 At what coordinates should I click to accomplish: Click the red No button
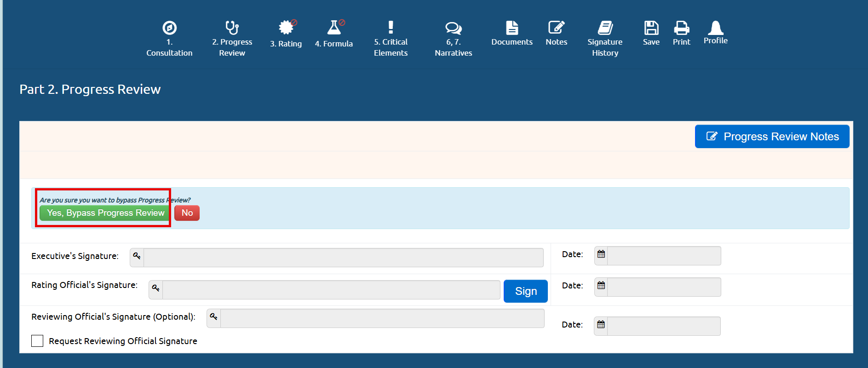pyautogui.click(x=187, y=213)
